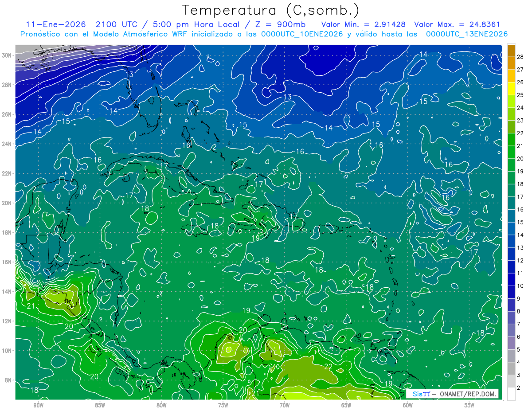Click latitude axis label "20N"
The width and height of the screenshot is (532, 411).
[x=8, y=203]
